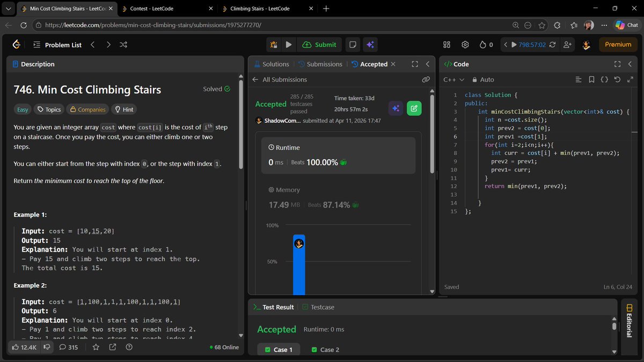Switch to Submissions tab
Image resolution: width=644 pixels, height=362 pixels.
[320, 64]
